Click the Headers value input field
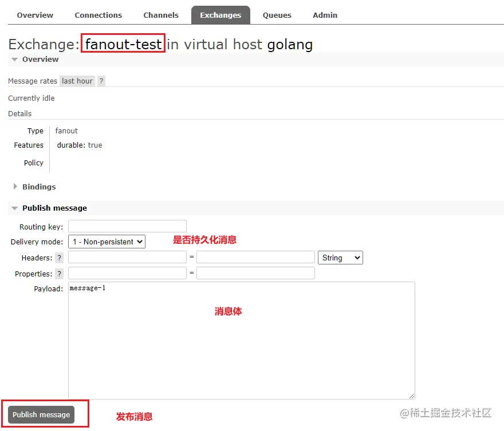 [x=255, y=257]
